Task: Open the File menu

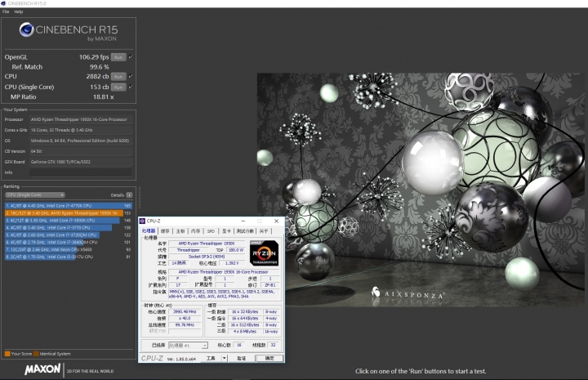Action: [6, 11]
